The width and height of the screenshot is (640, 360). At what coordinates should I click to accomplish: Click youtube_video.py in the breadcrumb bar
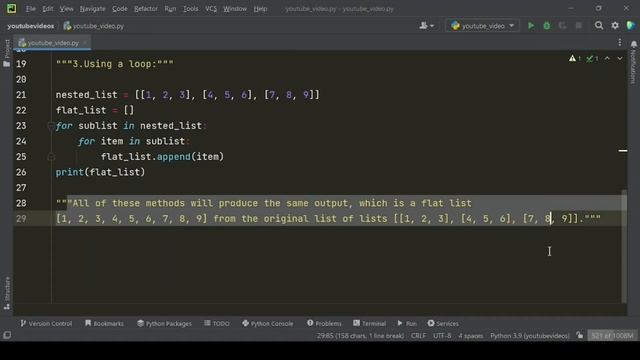[x=94, y=26]
